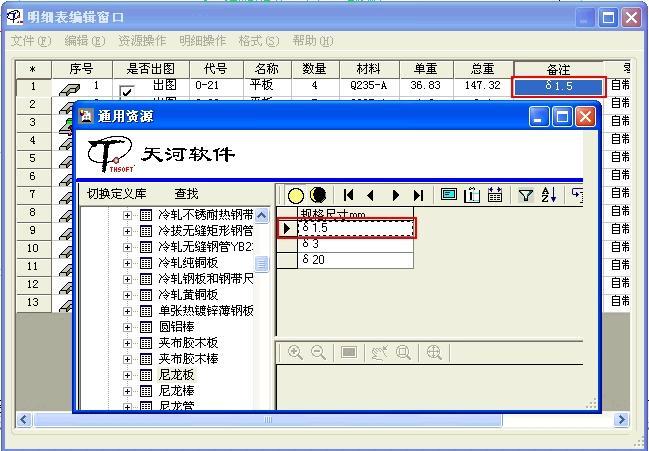Toggle the funnel filter icon
The height and width of the screenshot is (451, 649).
click(x=526, y=195)
